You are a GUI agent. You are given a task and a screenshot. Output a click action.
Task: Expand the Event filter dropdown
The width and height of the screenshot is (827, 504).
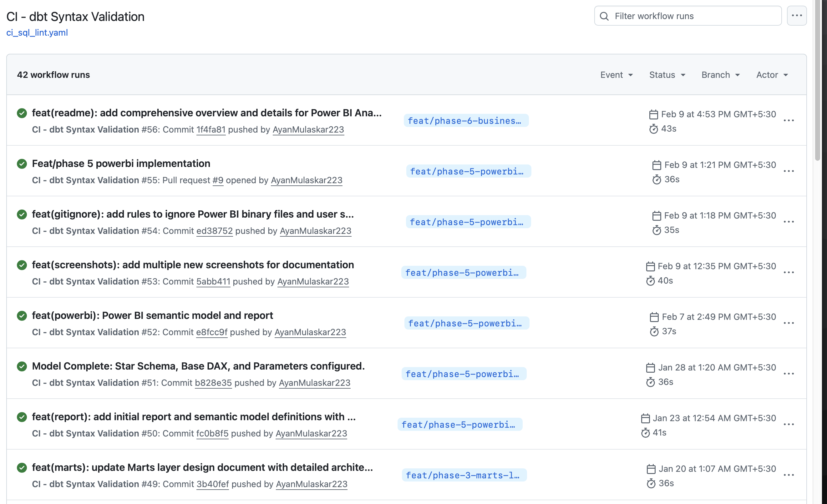pyautogui.click(x=616, y=75)
